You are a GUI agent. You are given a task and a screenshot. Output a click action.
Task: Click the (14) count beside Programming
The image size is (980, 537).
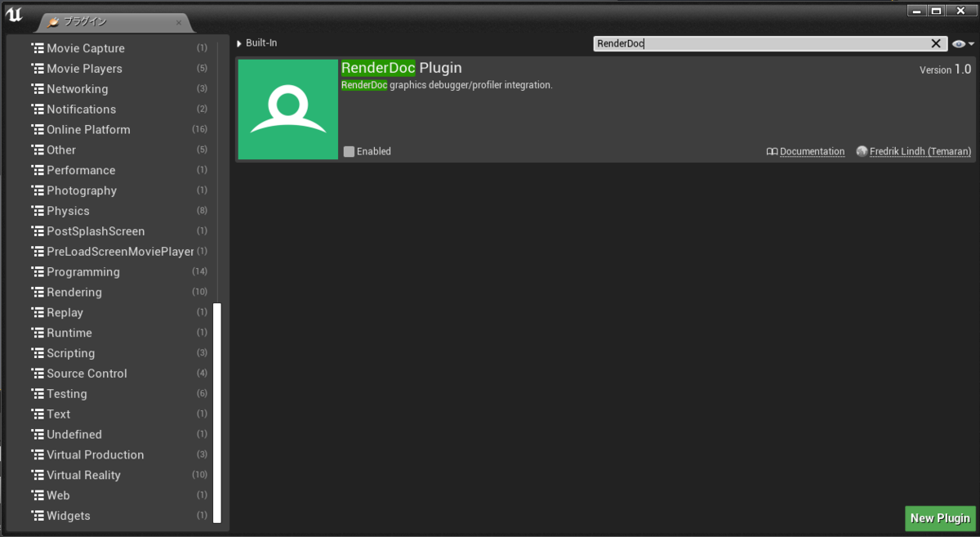coord(200,272)
